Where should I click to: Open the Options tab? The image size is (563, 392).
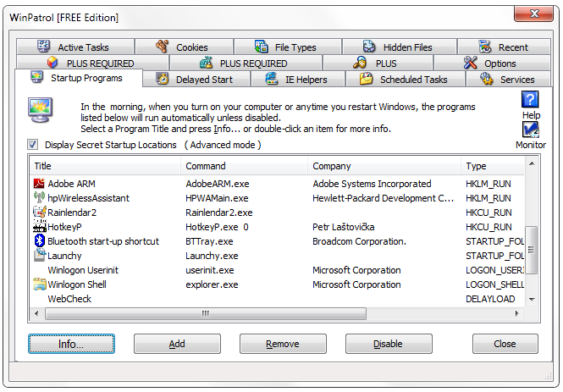pos(492,63)
